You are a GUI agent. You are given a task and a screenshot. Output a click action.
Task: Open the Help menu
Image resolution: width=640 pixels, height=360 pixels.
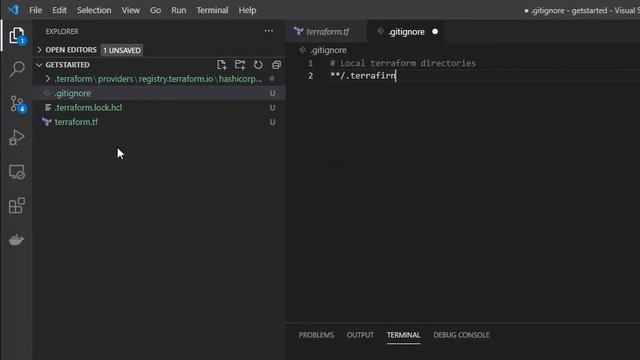(247, 10)
